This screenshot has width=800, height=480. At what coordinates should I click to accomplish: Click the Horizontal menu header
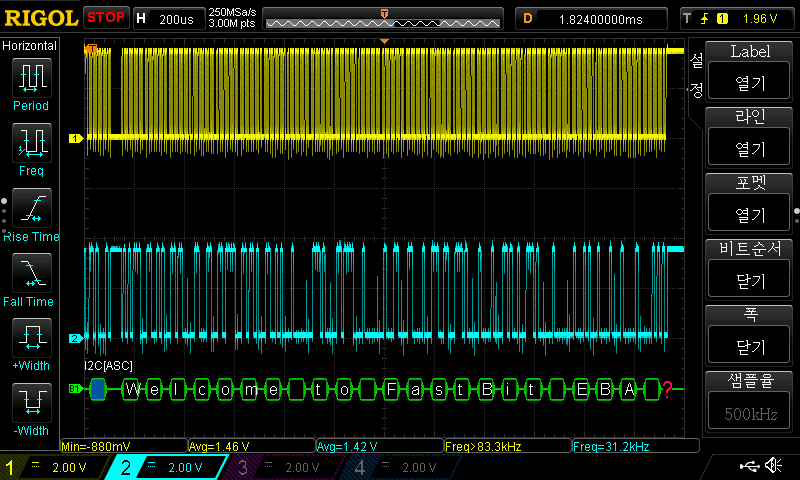click(30, 46)
